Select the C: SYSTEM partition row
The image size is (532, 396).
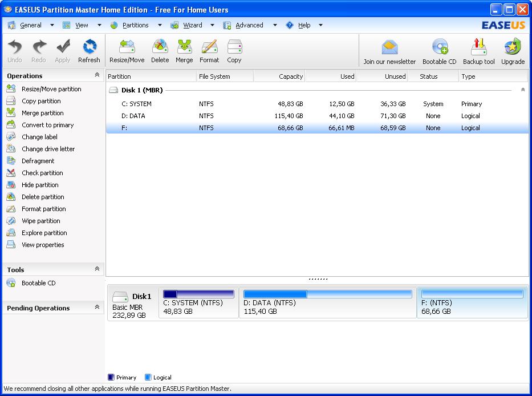[x=317, y=104]
